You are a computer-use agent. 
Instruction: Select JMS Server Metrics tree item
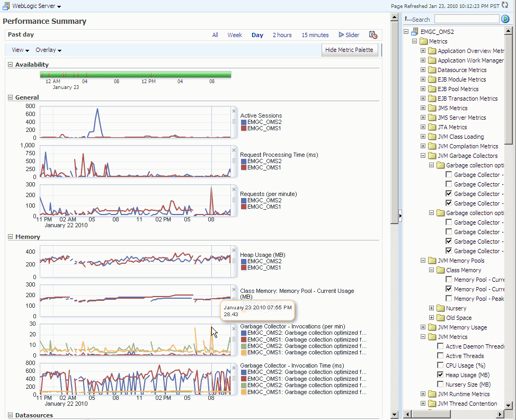(x=462, y=118)
